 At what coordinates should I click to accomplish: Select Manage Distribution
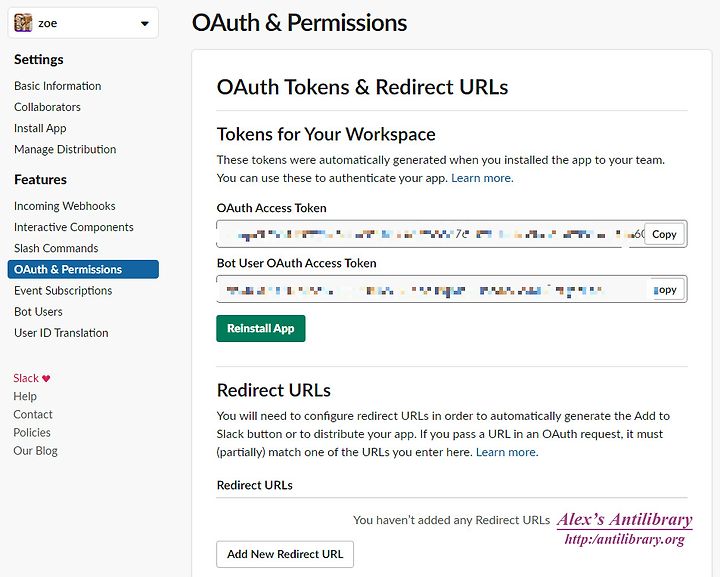pyautogui.click(x=65, y=149)
